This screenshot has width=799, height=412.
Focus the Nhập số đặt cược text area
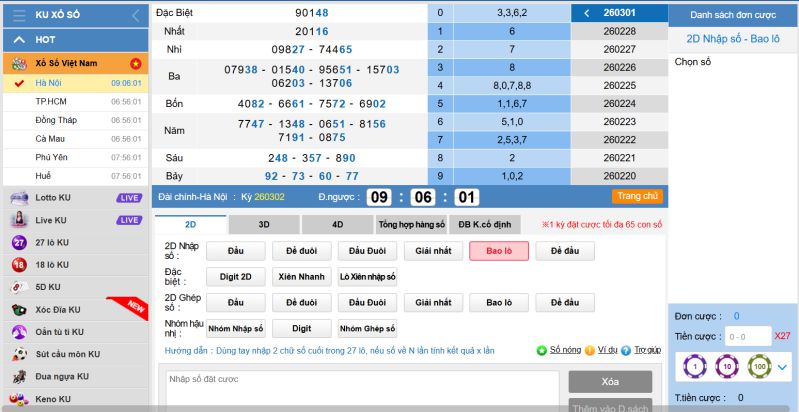(x=362, y=389)
